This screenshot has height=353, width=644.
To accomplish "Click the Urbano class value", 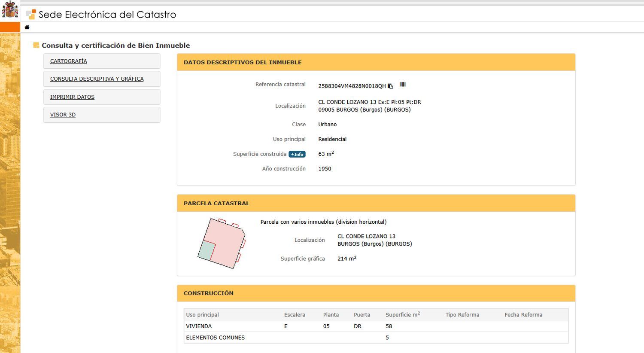I will click(328, 125).
